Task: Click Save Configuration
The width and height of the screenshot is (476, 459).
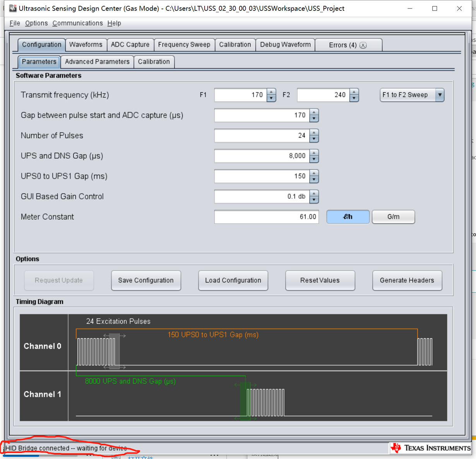Action: pyautogui.click(x=146, y=280)
